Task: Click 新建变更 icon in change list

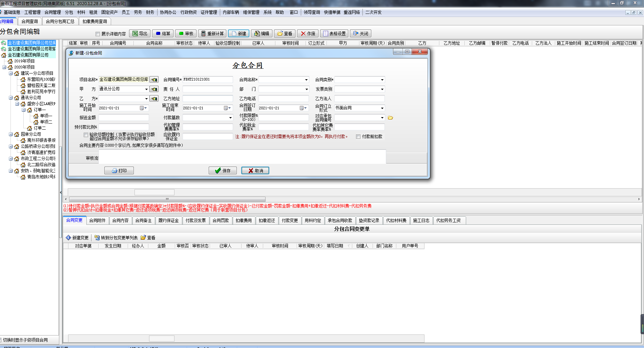Action: click(68, 238)
